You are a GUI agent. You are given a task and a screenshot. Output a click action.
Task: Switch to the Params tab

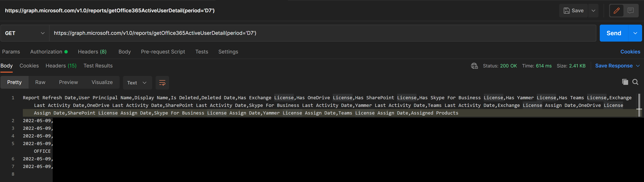[11, 52]
